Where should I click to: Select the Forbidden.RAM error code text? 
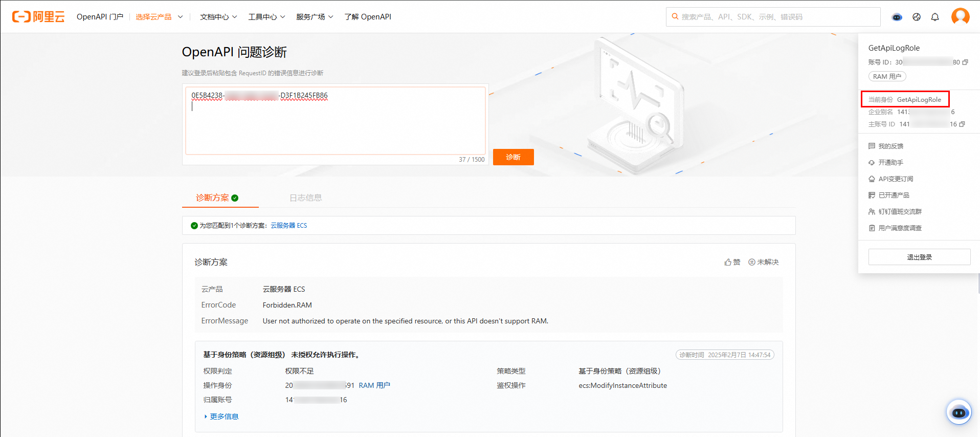(x=287, y=305)
